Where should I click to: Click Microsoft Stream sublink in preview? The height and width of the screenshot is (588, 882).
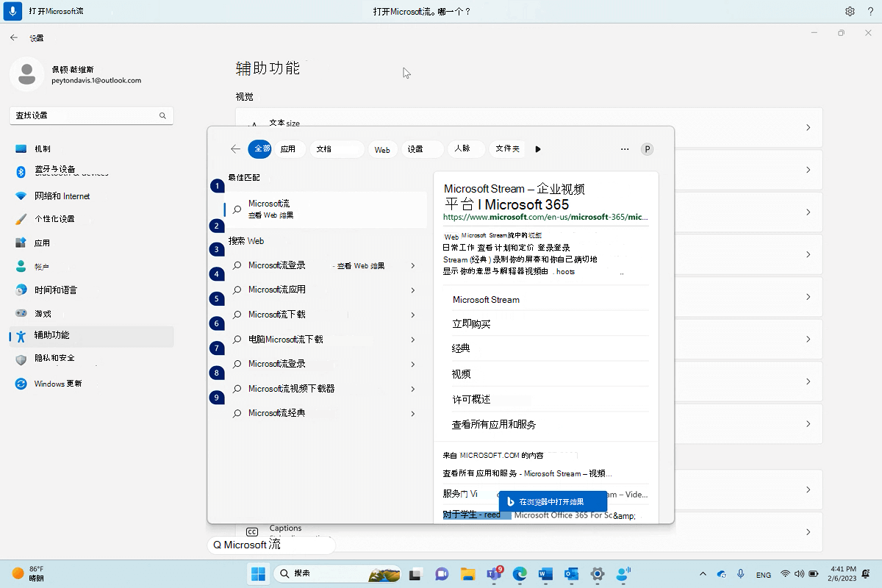coord(486,300)
